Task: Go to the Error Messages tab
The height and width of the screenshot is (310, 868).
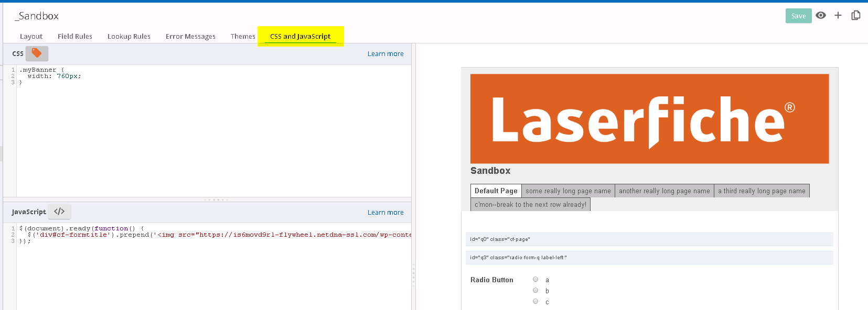Action: pyautogui.click(x=190, y=36)
